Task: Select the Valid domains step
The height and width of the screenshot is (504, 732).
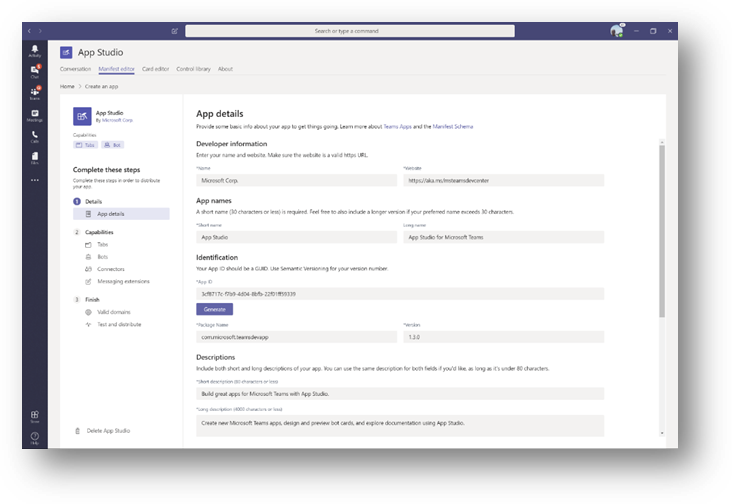Action: pyautogui.click(x=113, y=312)
